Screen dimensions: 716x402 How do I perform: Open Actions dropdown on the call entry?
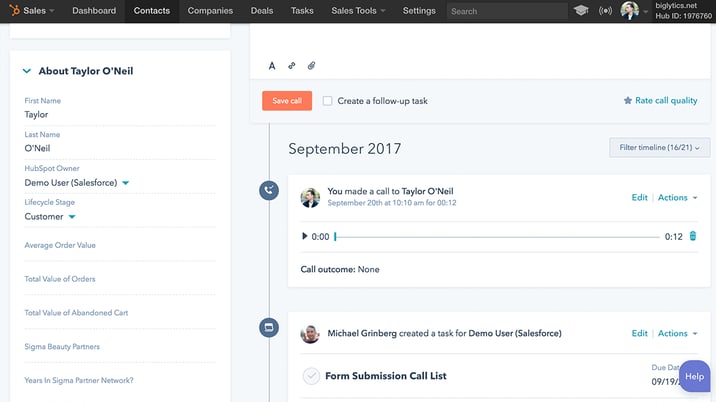678,197
